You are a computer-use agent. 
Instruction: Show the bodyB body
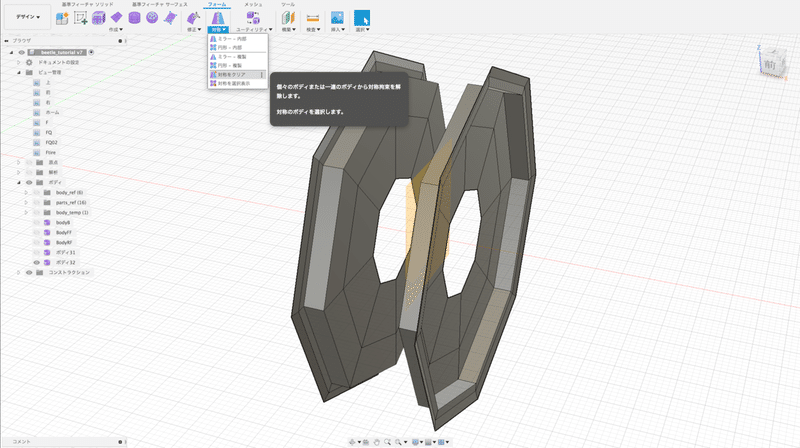(x=37, y=222)
